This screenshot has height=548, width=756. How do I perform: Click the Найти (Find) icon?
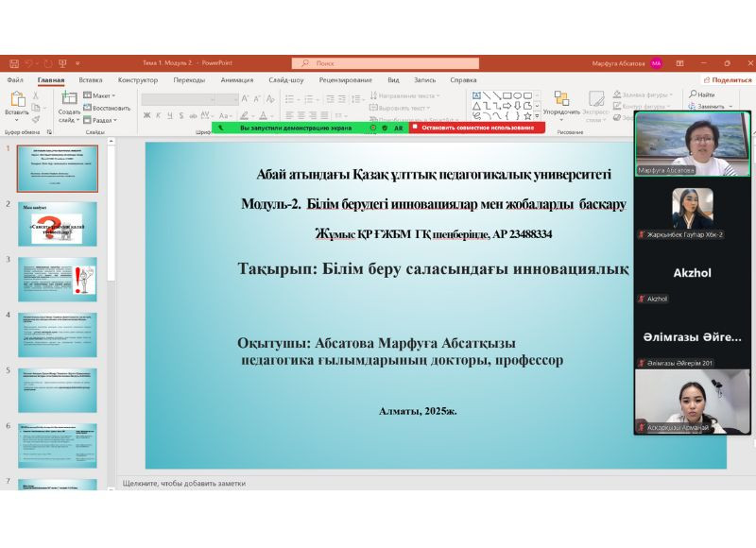coord(693,94)
